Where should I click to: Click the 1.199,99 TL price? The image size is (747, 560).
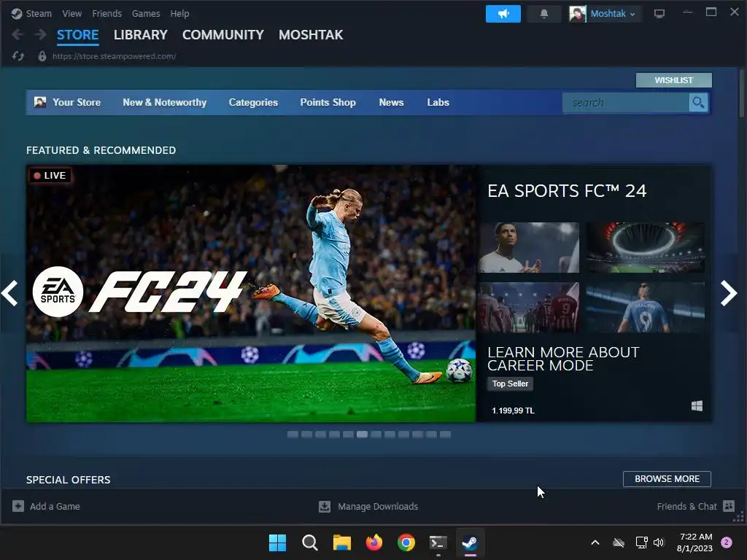coord(513,411)
